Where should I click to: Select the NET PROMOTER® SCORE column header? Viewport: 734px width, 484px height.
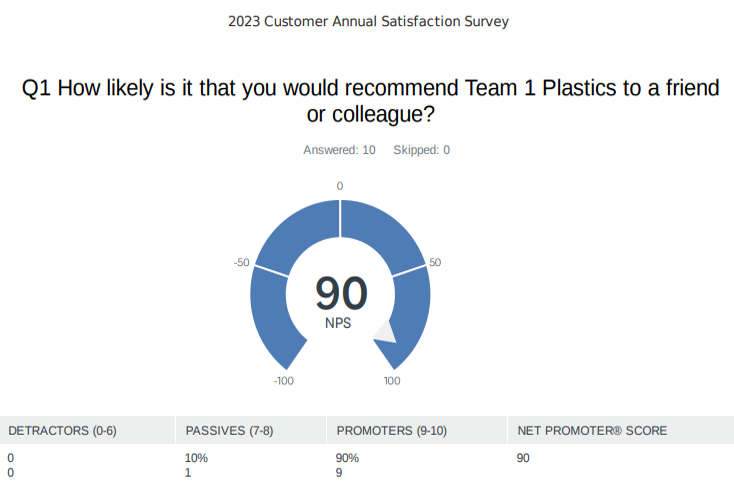coord(592,431)
